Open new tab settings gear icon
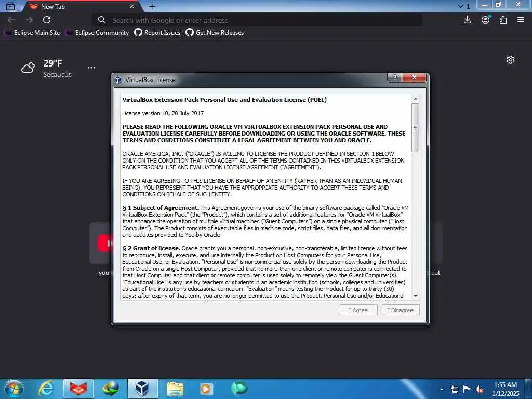Screen dimensions: 532x399 point(511,60)
